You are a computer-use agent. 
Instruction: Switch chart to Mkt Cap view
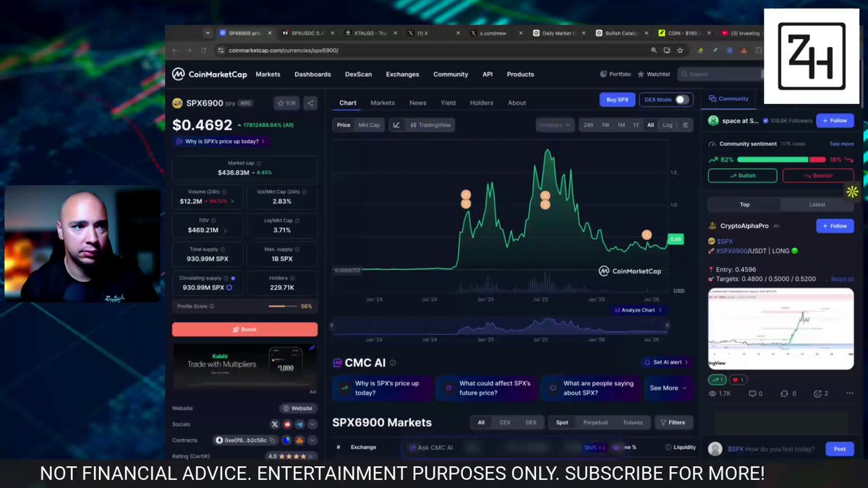tap(369, 125)
